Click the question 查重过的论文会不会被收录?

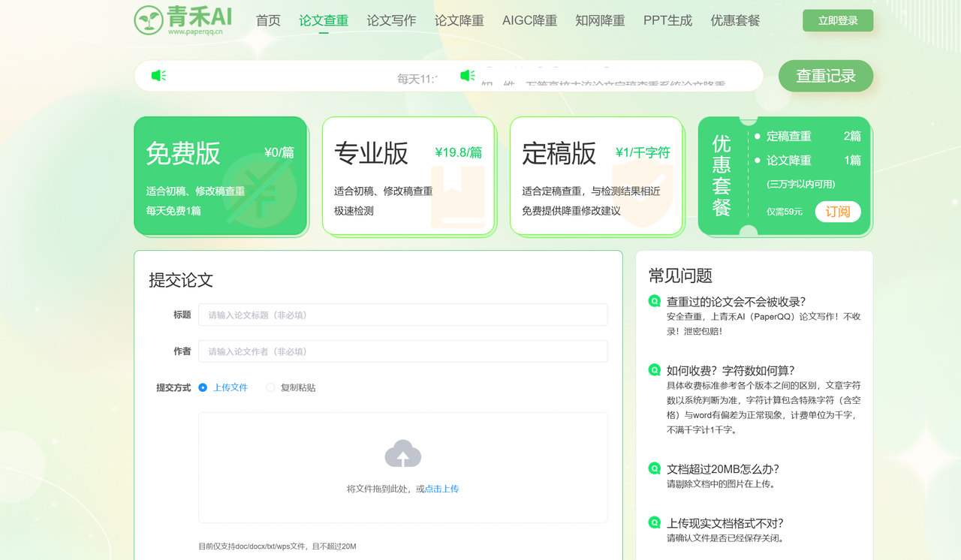tap(736, 301)
